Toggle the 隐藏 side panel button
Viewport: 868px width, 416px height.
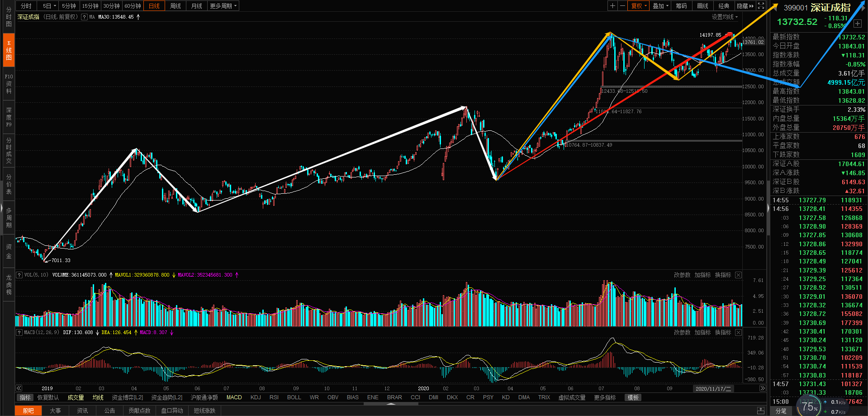745,6
